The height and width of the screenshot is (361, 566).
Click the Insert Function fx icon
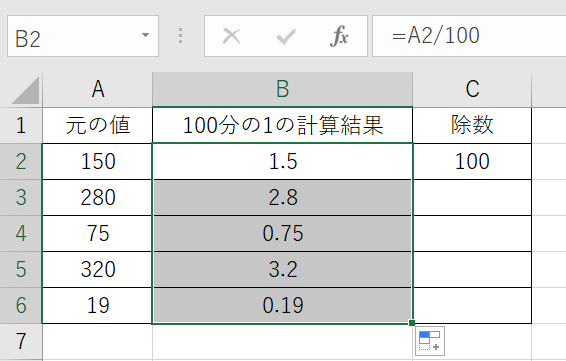[x=339, y=36]
